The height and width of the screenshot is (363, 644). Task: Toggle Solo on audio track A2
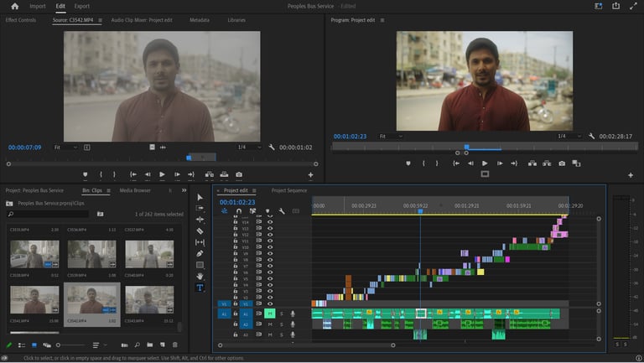tap(282, 324)
